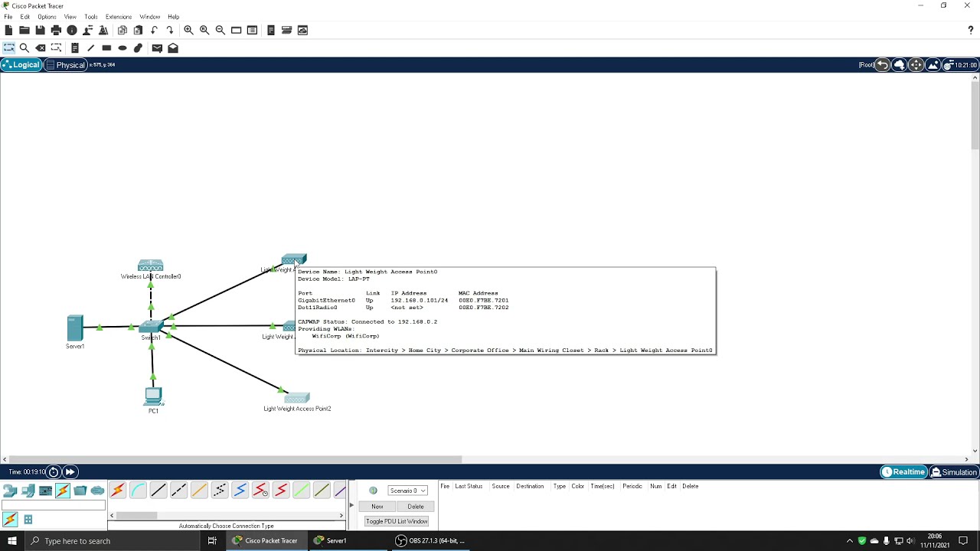Select the Automatically Choose Connection Type cable
The width and height of the screenshot is (980, 551).
click(x=118, y=491)
